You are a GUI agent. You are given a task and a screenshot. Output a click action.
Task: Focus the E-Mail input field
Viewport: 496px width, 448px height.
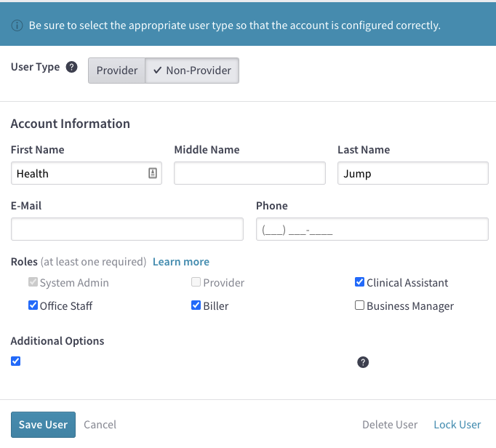(127, 229)
